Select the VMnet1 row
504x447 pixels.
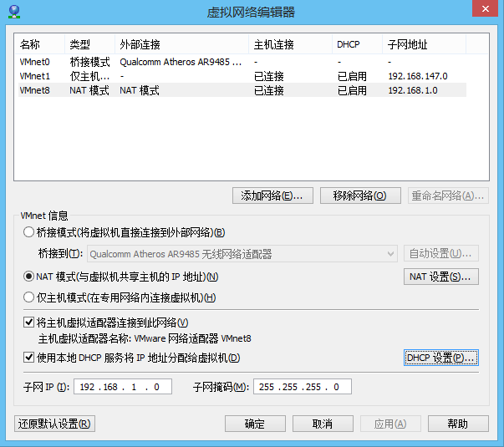coord(242,76)
